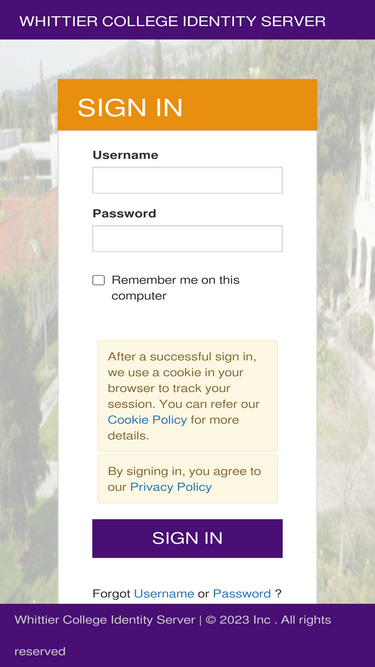This screenshot has height=667, width=375.
Task: Open the Cookie Policy link
Action: pyautogui.click(x=147, y=420)
